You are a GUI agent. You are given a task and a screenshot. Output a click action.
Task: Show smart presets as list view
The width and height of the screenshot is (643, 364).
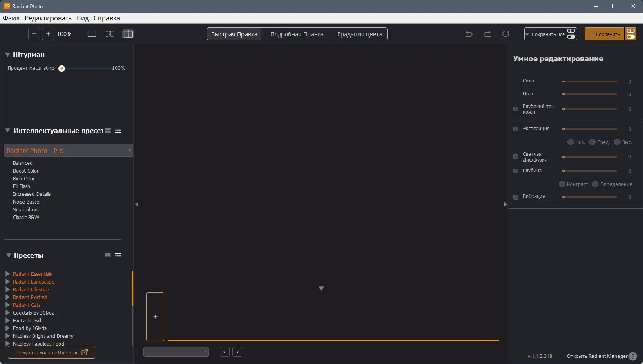(118, 131)
